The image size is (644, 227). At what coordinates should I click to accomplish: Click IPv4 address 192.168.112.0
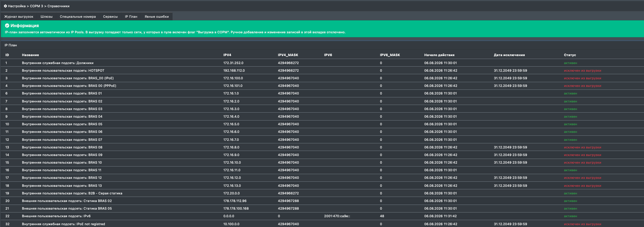tap(234, 71)
